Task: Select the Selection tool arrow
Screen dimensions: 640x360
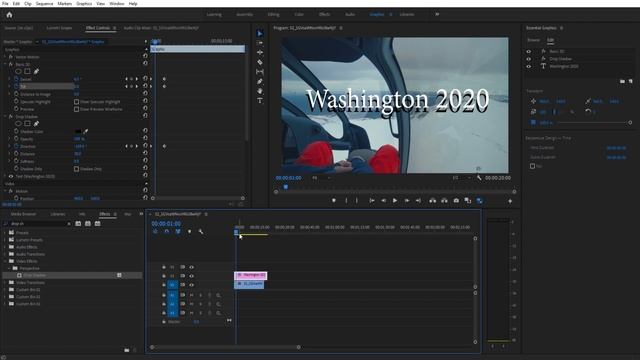Action: coord(260,33)
